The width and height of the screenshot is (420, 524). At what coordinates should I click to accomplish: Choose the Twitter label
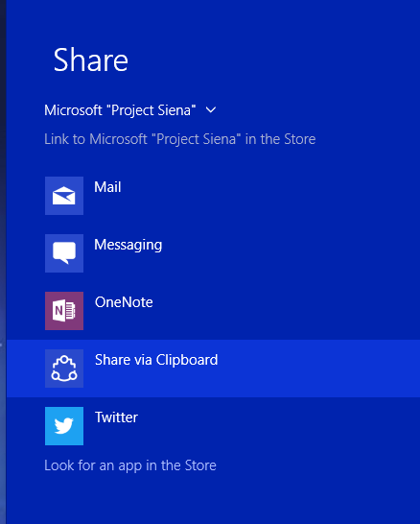(x=116, y=417)
